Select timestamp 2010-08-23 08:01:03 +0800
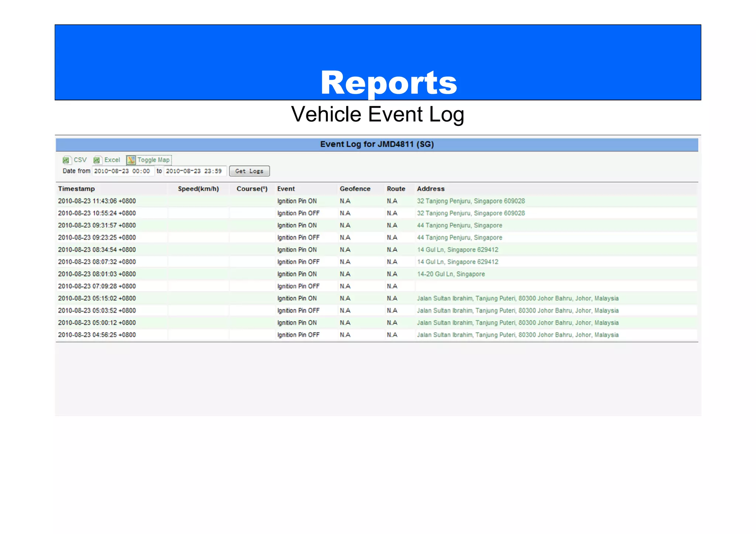This screenshot has height=534, width=756. coord(97,274)
